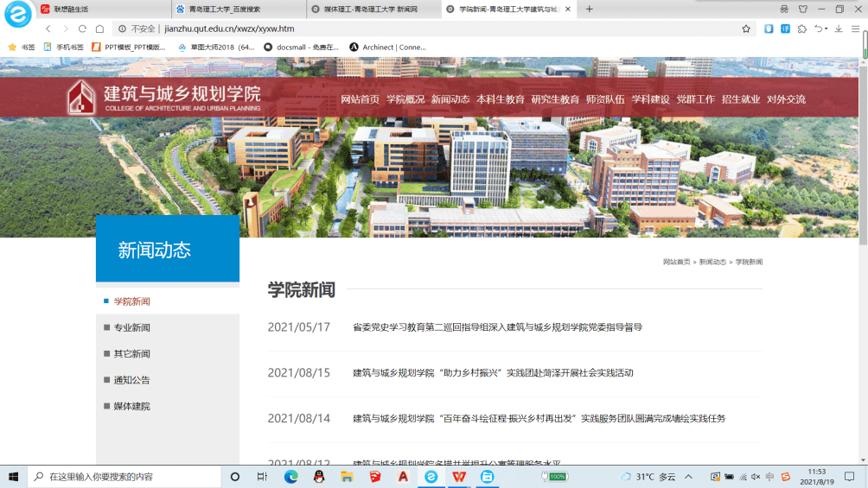Select 媒体建院 in the sidebar
This screenshot has height=488, width=868.
131,406
